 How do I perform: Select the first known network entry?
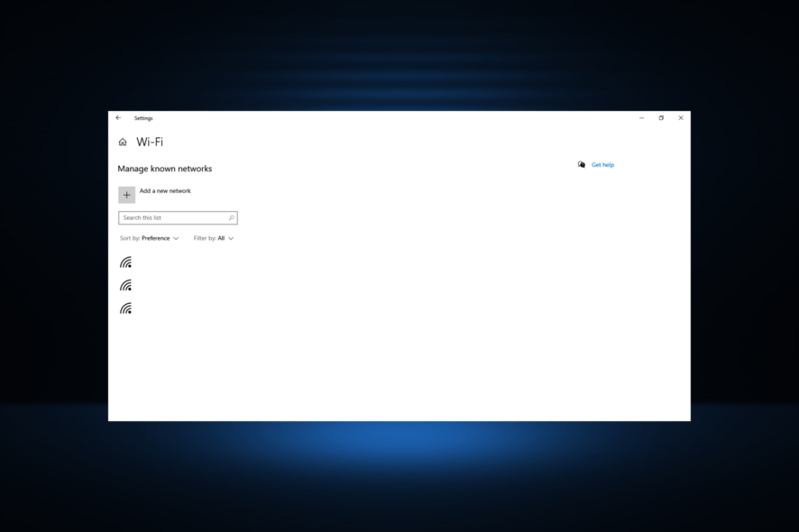point(180,261)
